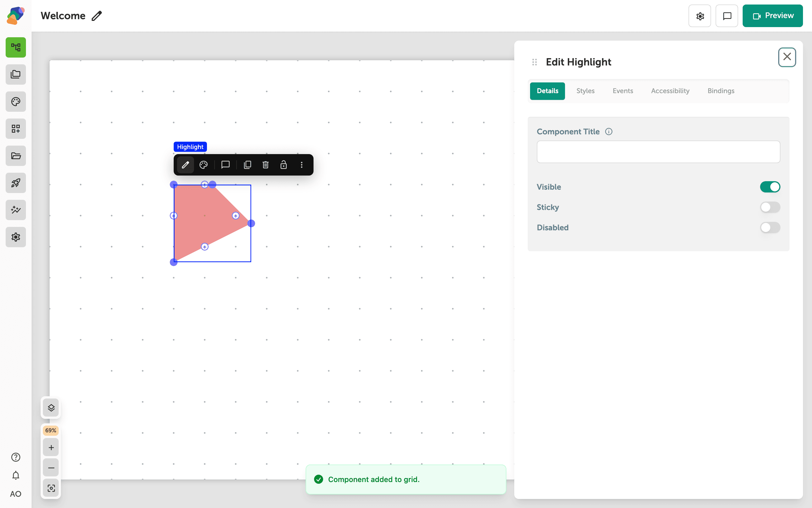Open the settings gear in left sidebar
Image resolution: width=812 pixels, height=508 pixels.
pos(16,237)
